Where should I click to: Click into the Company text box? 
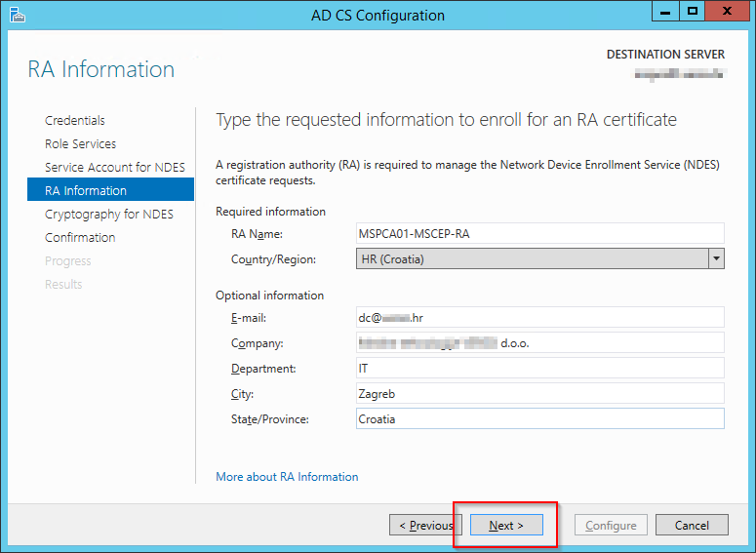click(540, 342)
